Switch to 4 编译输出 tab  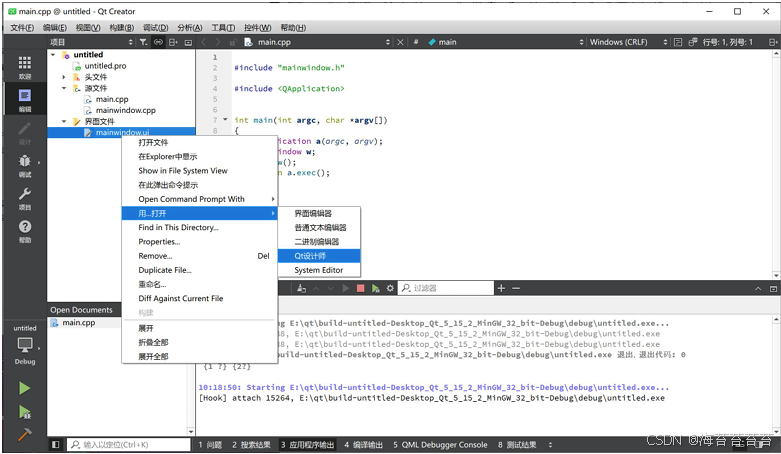[x=364, y=445]
